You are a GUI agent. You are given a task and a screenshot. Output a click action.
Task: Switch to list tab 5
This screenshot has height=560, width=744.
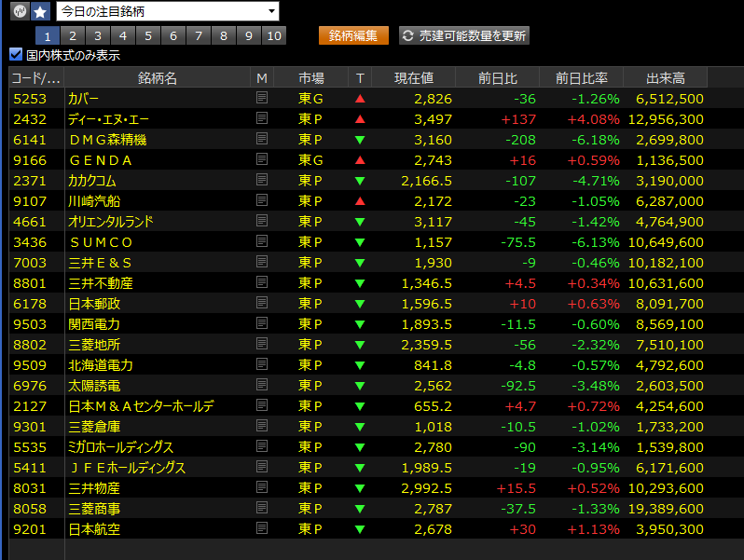148,35
